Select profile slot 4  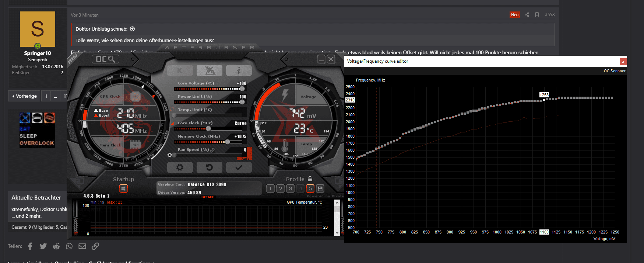300,188
